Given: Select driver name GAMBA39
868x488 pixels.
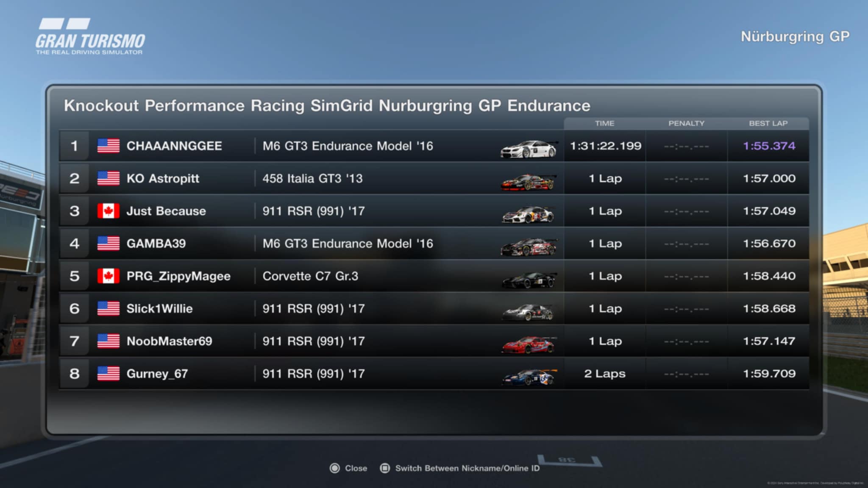Looking at the screenshot, I should point(156,244).
